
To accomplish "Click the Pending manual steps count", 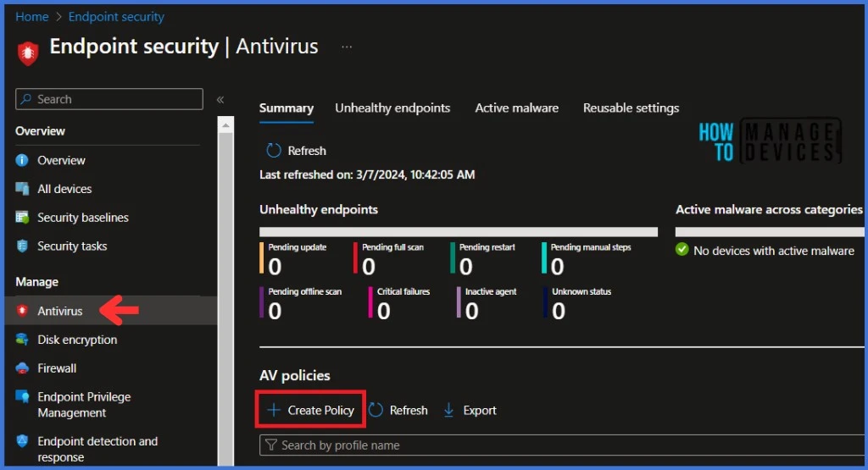I will (x=558, y=267).
